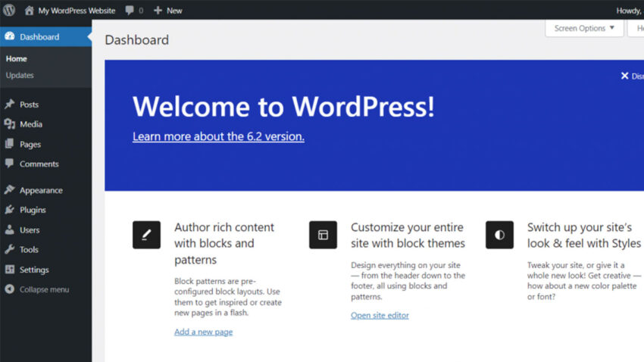
Task: Click the Users person icon
Action: (x=9, y=229)
